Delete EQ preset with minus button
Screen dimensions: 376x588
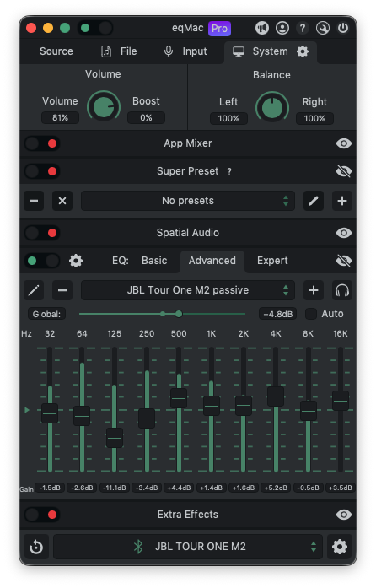62,290
